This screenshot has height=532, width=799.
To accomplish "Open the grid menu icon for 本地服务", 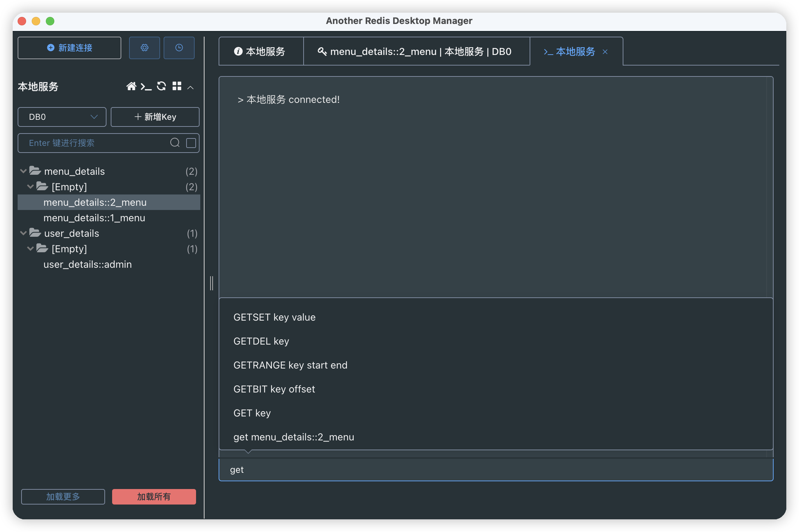I will (x=177, y=86).
